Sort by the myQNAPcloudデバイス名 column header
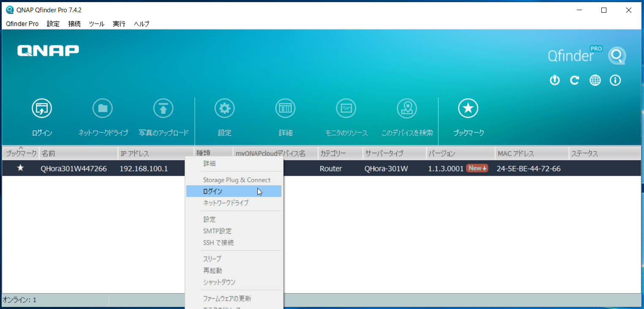This screenshot has height=309, width=644. (x=275, y=154)
